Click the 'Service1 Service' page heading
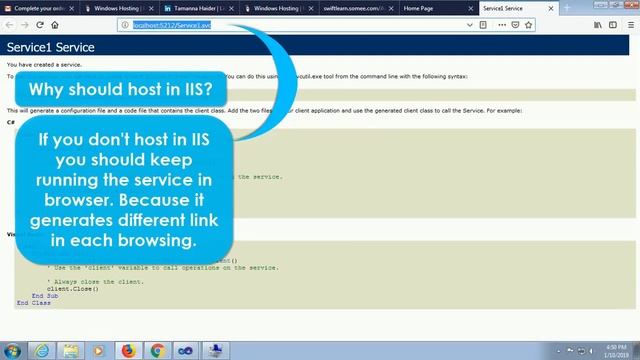 (x=51, y=47)
